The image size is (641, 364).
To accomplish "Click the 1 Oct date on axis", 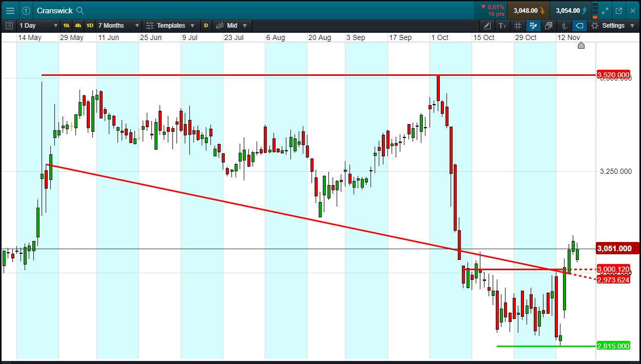I will (440, 37).
